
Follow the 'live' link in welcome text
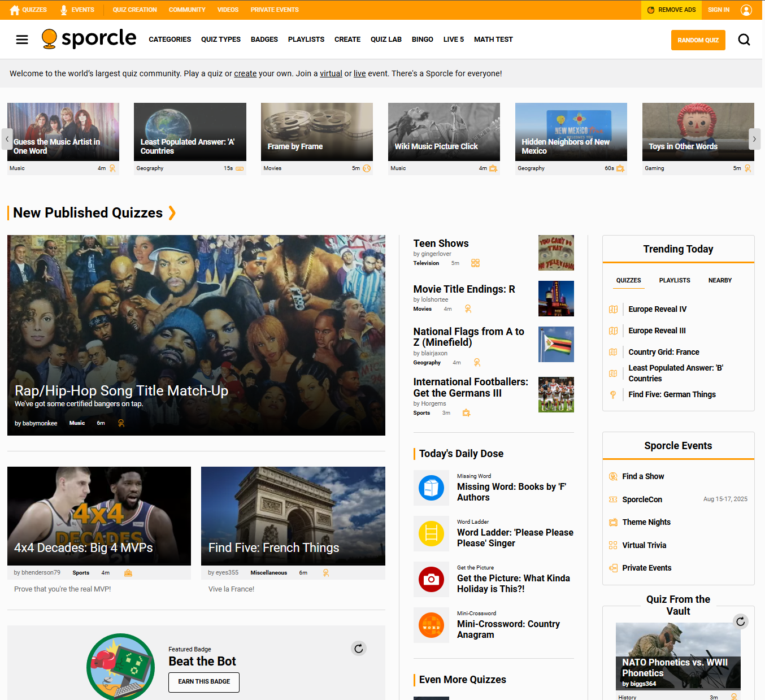pyautogui.click(x=359, y=73)
